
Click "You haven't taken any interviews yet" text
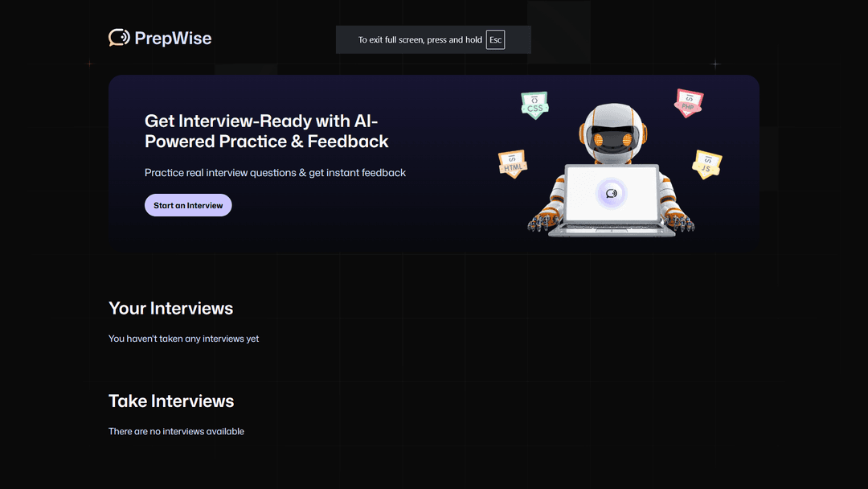coord(184,339)
